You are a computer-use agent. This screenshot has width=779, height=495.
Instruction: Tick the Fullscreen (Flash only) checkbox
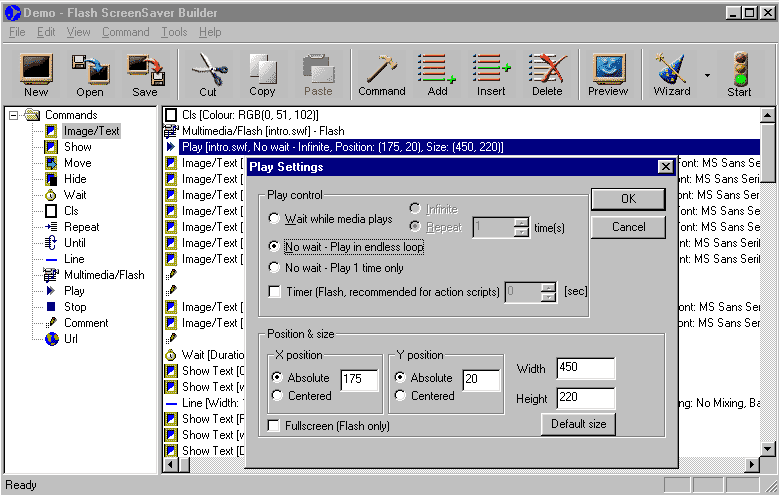point(275,426)
